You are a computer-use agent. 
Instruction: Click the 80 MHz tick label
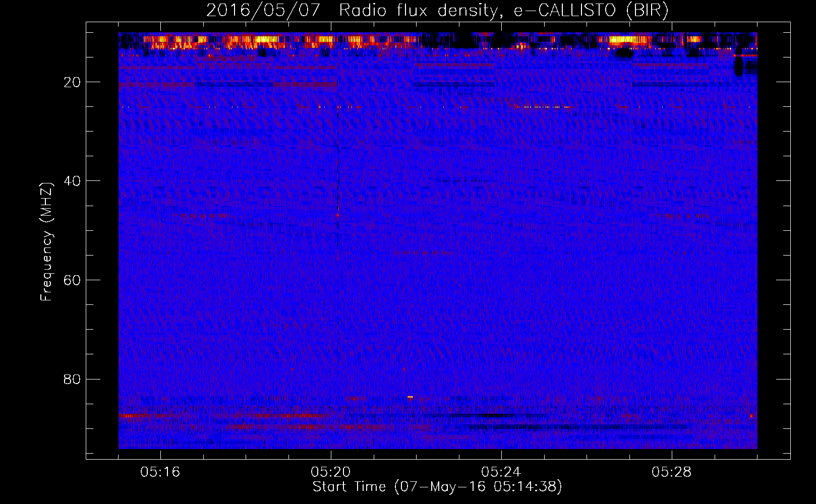click(73, 379)
